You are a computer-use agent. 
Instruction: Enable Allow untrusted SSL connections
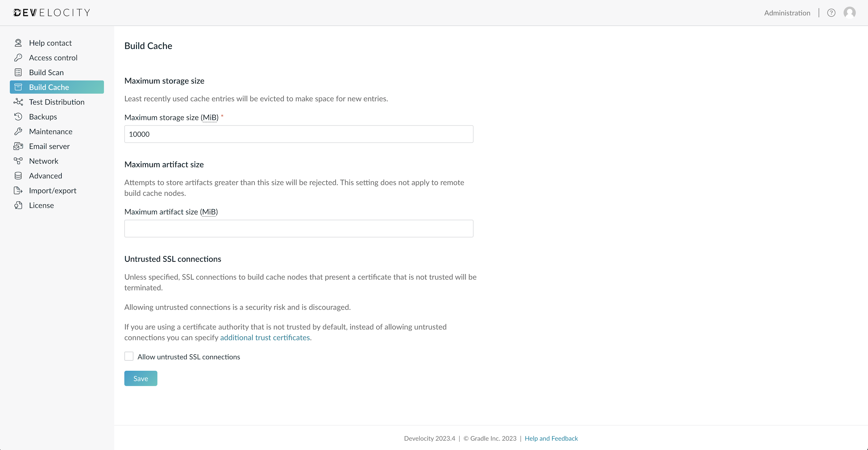tap(129, 356)
